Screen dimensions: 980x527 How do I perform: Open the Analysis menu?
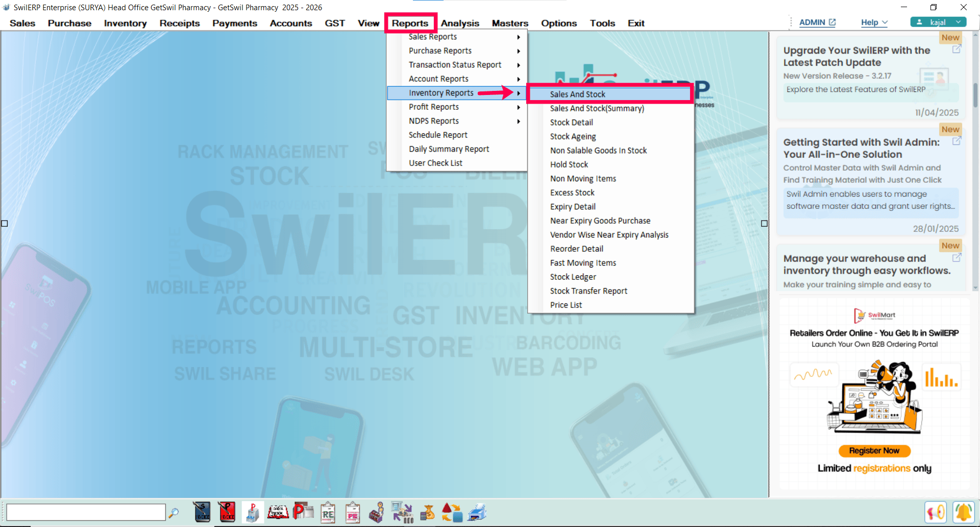460,23
